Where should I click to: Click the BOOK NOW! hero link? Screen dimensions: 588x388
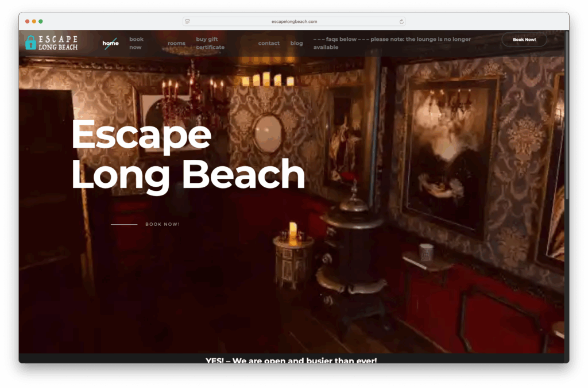pyautogui.click(x=163, y=224)
